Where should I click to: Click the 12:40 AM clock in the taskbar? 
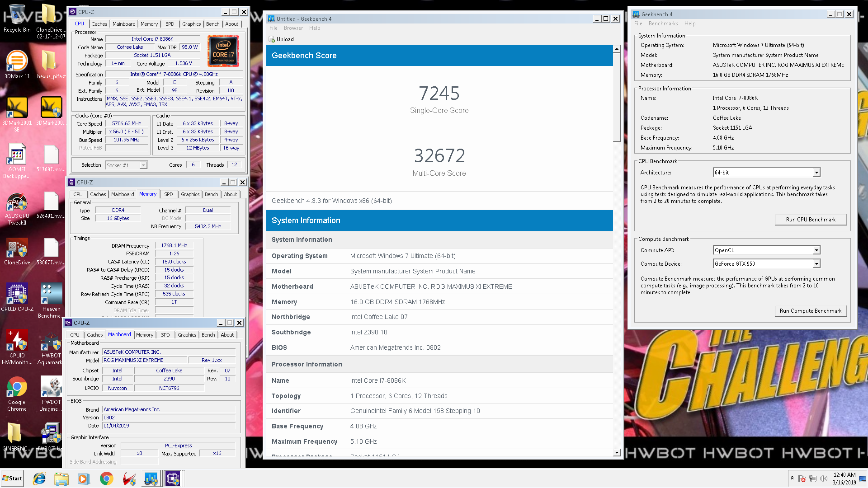point(844,475)
